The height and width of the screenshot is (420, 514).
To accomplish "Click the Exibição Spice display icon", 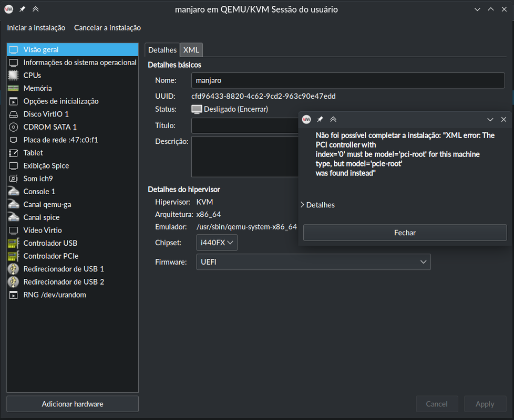I will pyautogui.click(x=14, y=166).
